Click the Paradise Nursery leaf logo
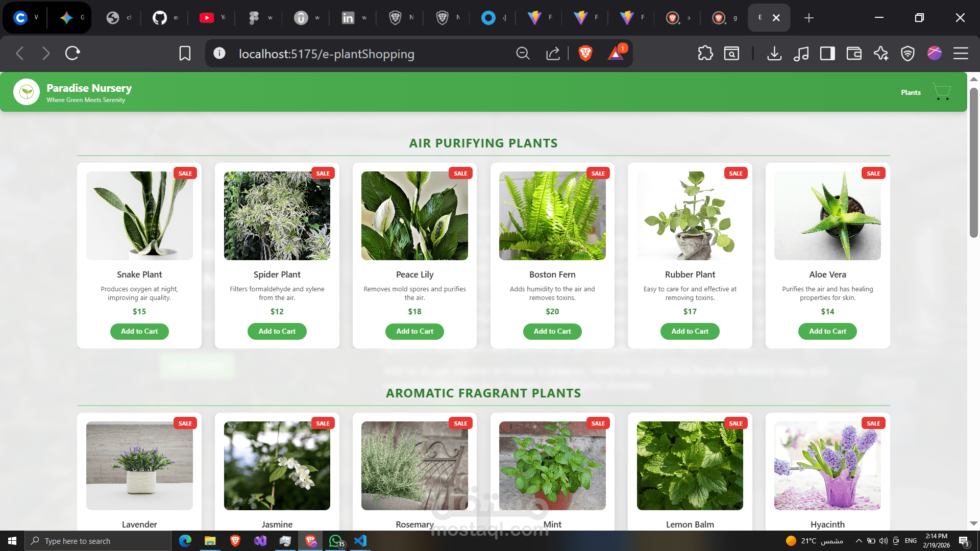The height and width of the screenshot is (551, 980). [26, 92]
